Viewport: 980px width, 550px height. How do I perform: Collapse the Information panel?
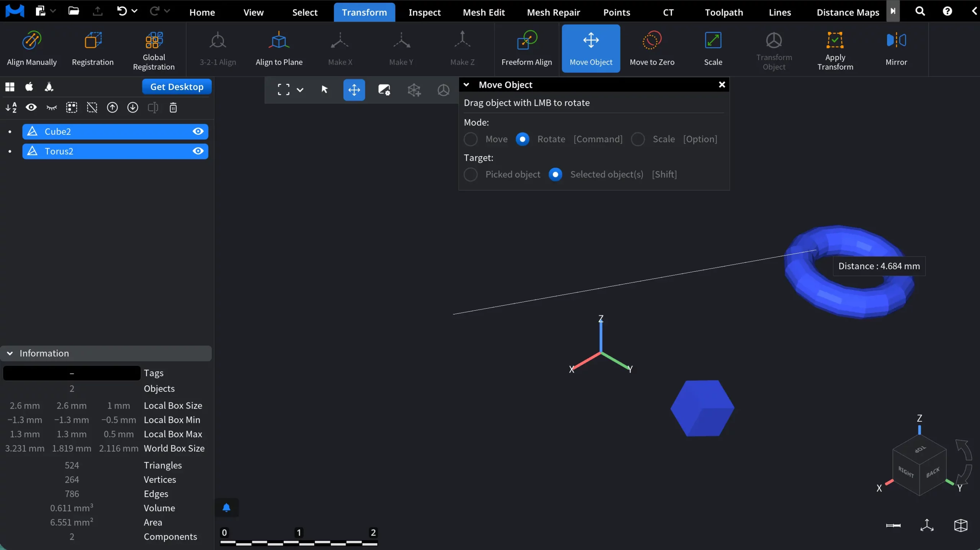pos(9,353)
